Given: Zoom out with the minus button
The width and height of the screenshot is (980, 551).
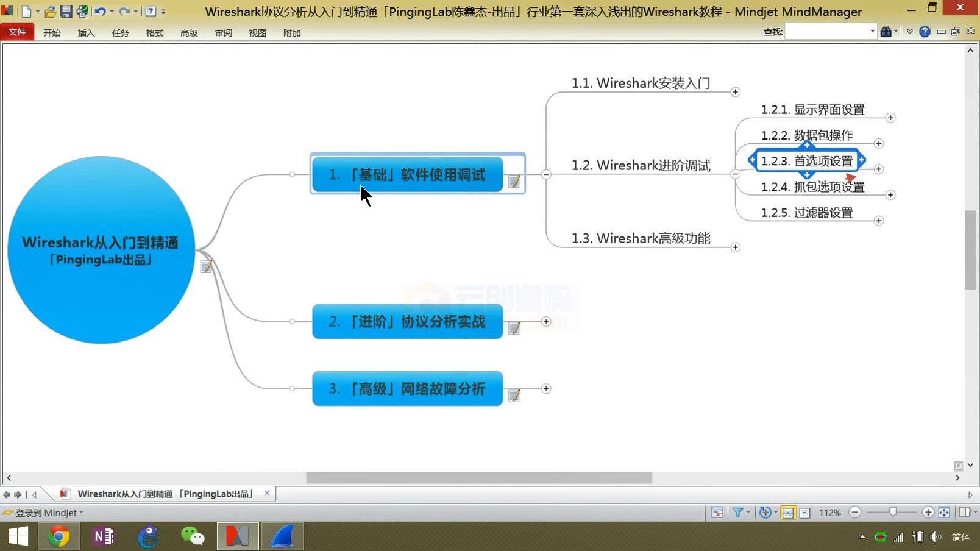Looking at the screenshot, I should point(854,513).
